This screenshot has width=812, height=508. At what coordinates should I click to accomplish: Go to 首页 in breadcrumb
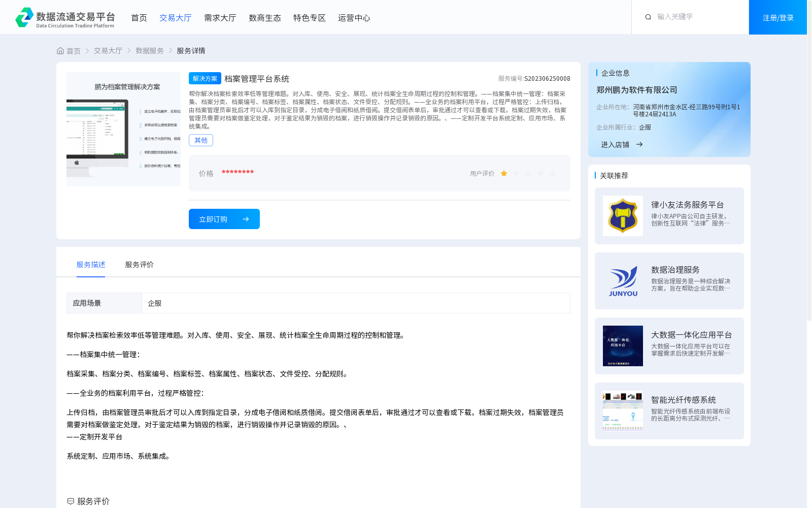pos(74,51)
